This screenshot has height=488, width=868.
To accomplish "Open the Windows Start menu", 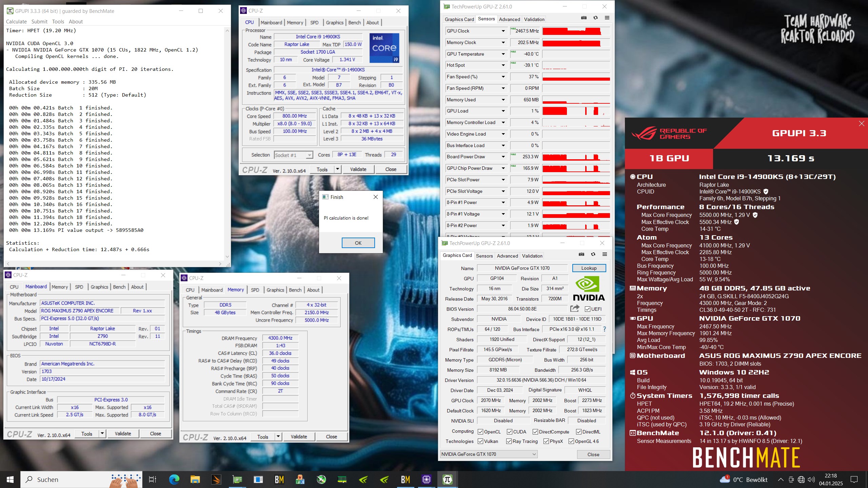I will tap(10, 480).
